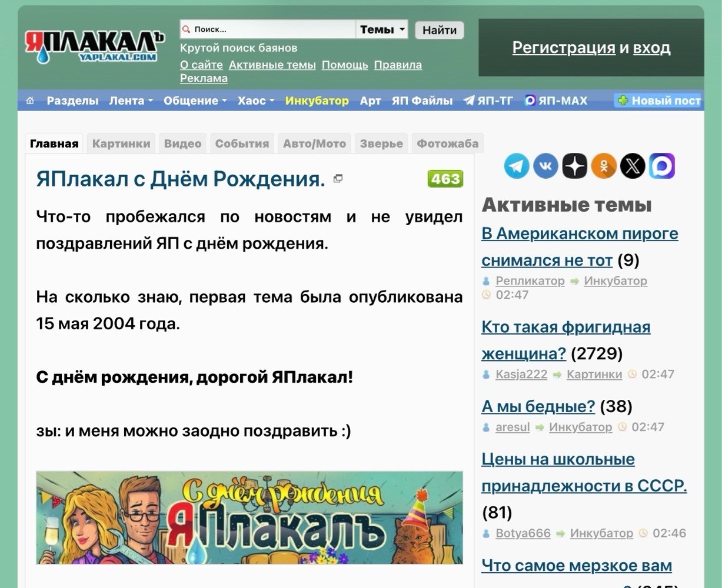Open the ЯП-ТГ link
Viewport: 722px width, 588px height.
pos(488,101)
